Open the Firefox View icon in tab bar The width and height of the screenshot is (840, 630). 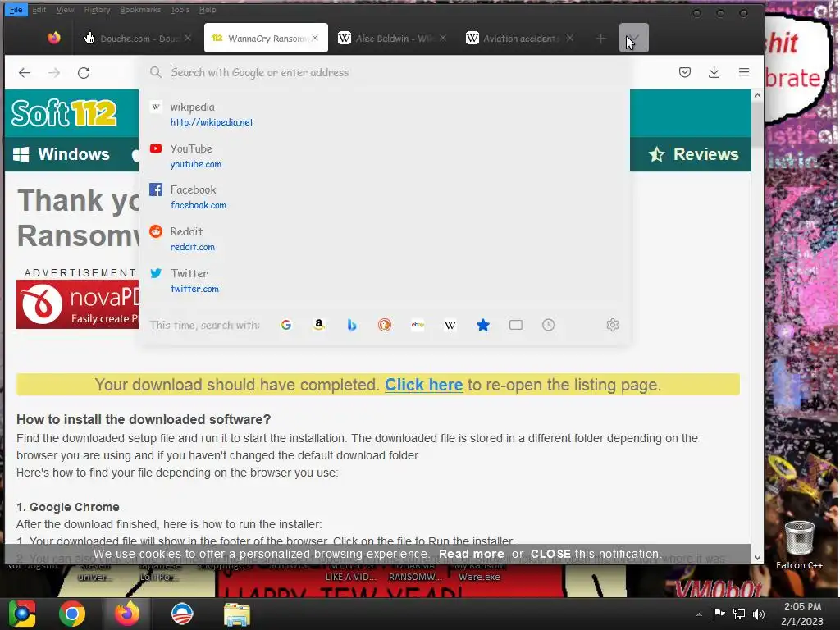[x=53, y=38]
